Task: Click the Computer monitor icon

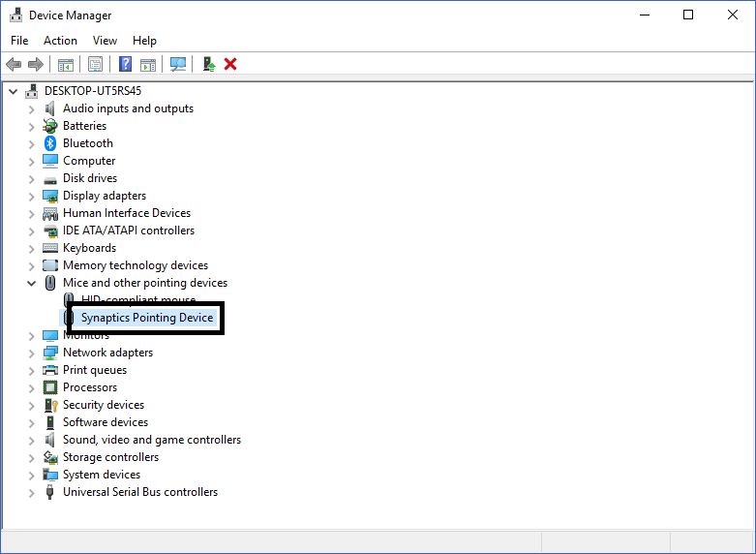Action: (x=50, y=161)
